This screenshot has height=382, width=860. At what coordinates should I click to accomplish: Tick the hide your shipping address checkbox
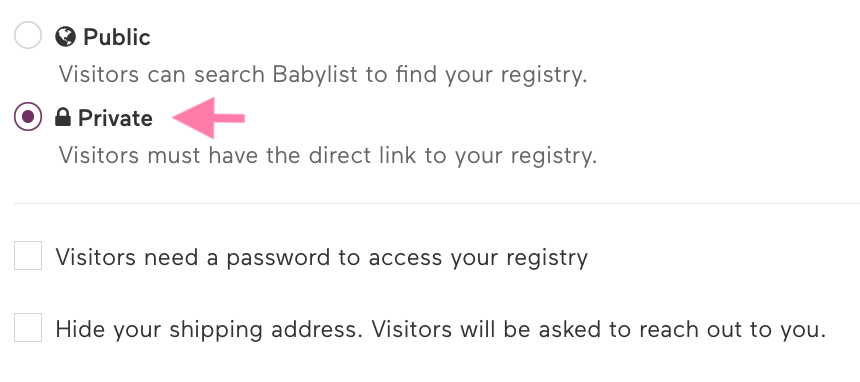point(27,328)
